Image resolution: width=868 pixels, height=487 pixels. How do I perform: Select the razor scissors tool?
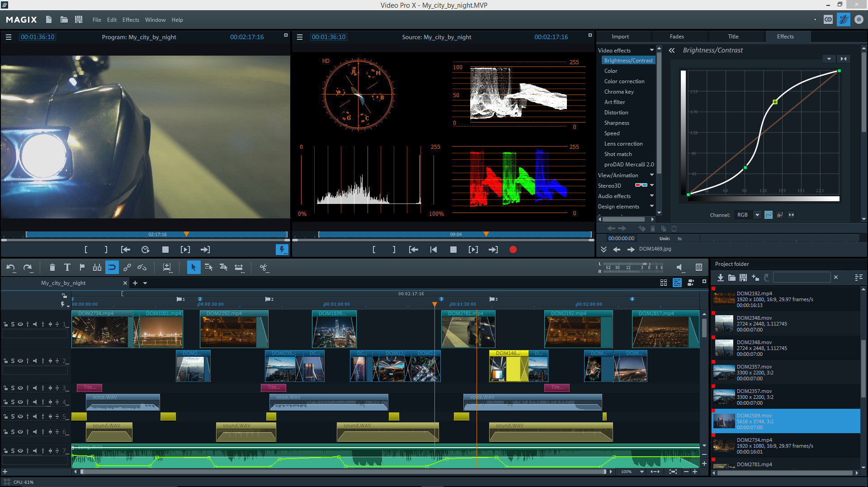[264, 267]
